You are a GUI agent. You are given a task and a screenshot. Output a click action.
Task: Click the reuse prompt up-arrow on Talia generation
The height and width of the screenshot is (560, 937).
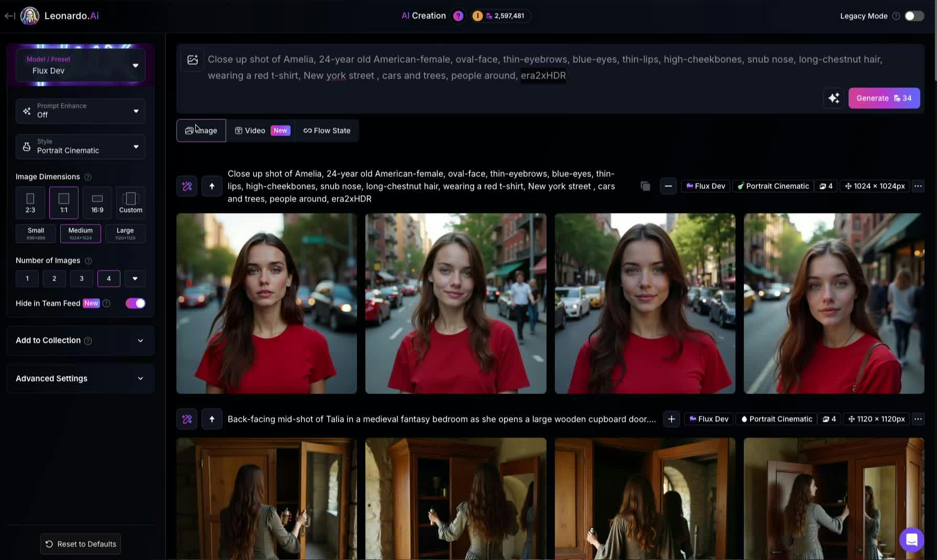click(x=212, y=419)
